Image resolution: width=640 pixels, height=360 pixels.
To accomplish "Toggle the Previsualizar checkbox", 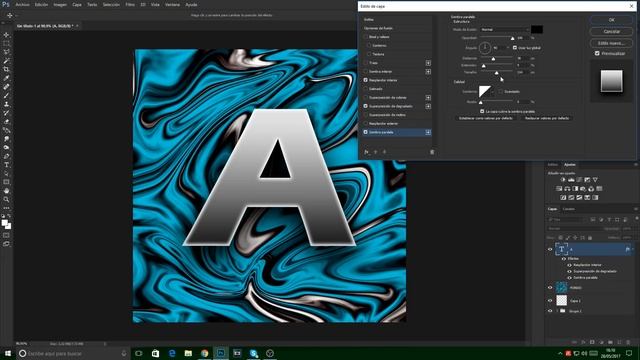I will (x=597, y=53).
